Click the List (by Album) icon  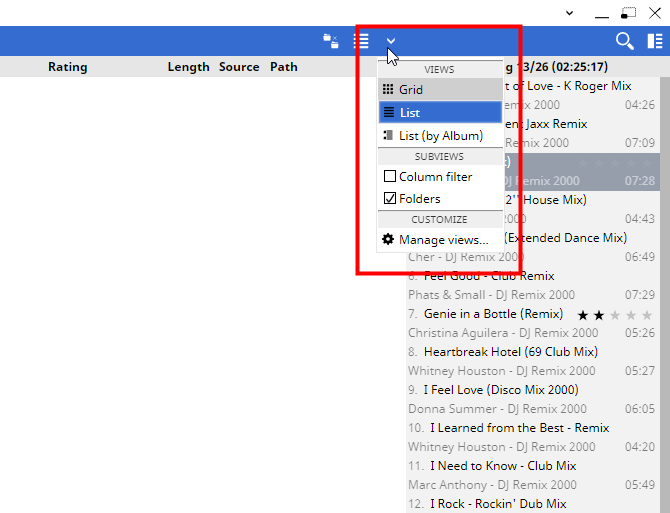tap(389, 136)
